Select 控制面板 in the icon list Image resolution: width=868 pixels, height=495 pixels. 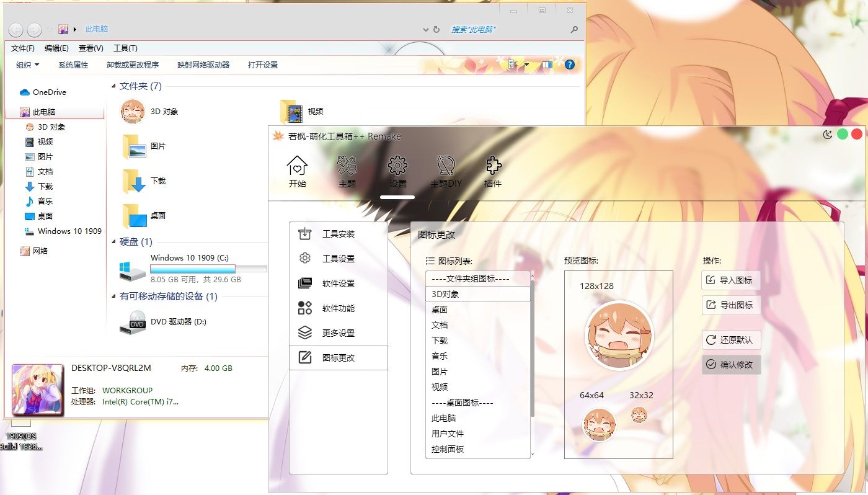(x=477, y=449)
